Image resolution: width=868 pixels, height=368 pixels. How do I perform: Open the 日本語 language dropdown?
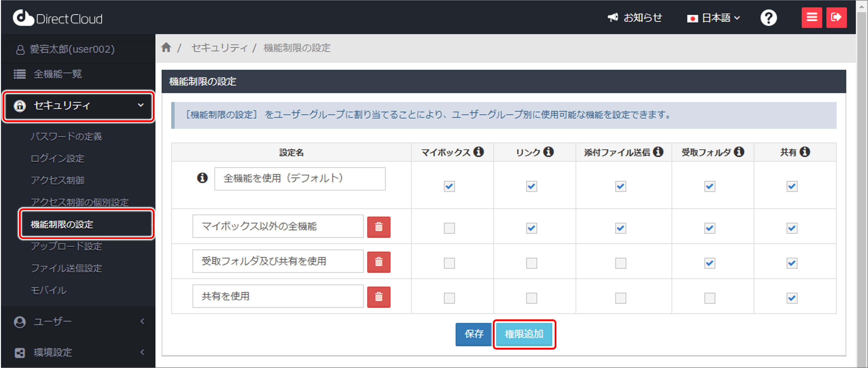714,18
